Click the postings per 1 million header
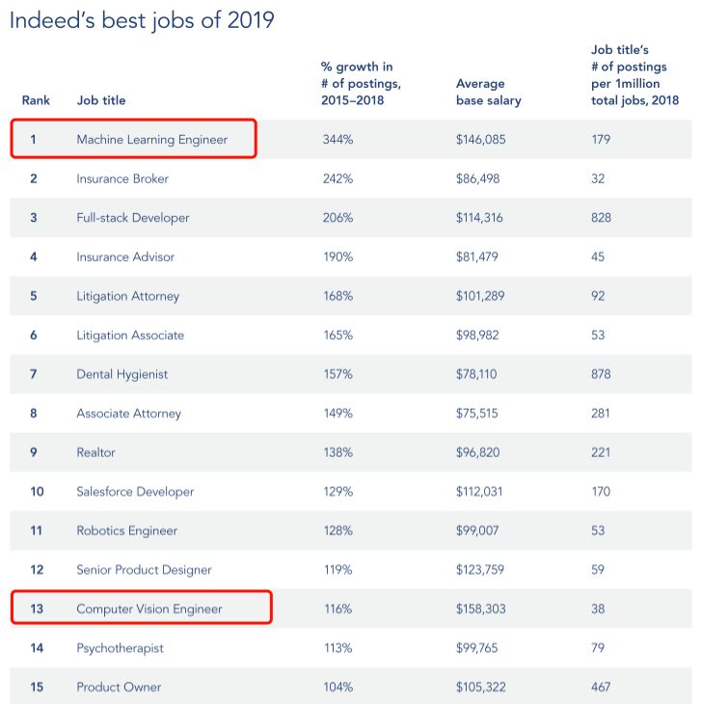The height and width of the screenshot is (704, 728). 635,75
